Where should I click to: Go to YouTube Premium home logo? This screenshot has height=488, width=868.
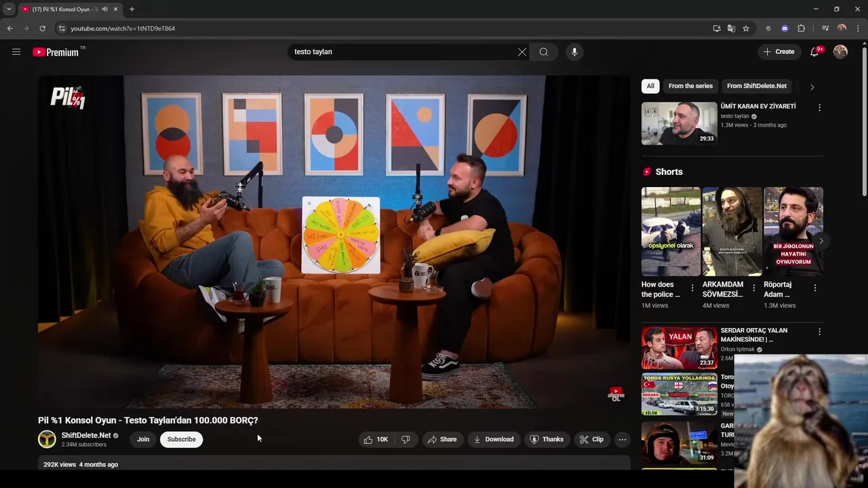(x=56, y=52)
